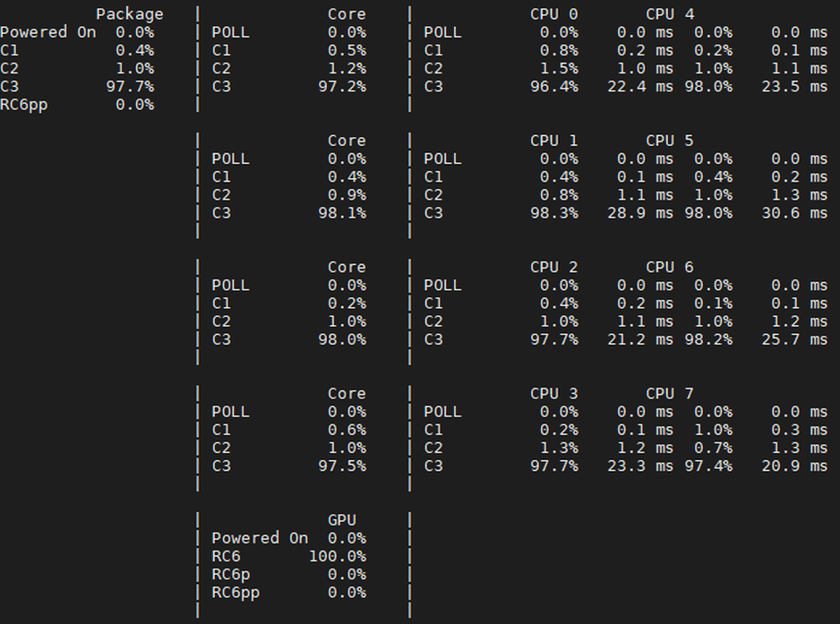
Task: Select the 20.9 ms value for CPU 7
Action: 800,466
